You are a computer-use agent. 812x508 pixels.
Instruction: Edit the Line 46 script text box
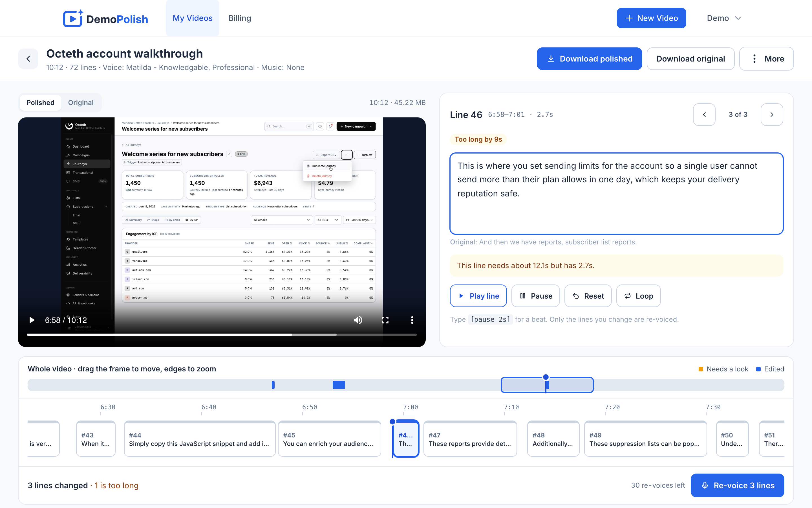616,194
